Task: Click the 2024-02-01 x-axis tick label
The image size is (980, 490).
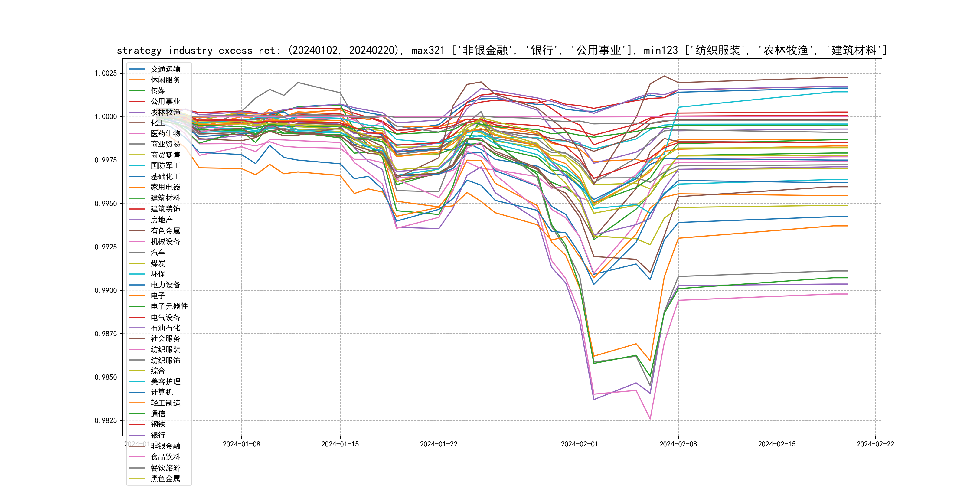Action: point(580,444)
